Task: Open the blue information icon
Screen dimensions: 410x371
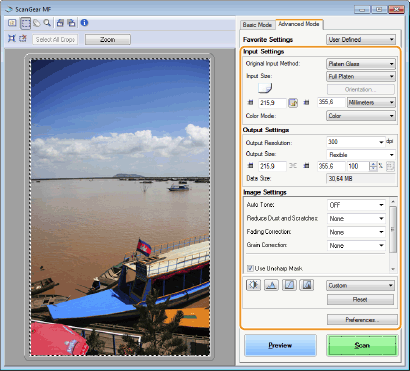Action: tap(84, 23)
